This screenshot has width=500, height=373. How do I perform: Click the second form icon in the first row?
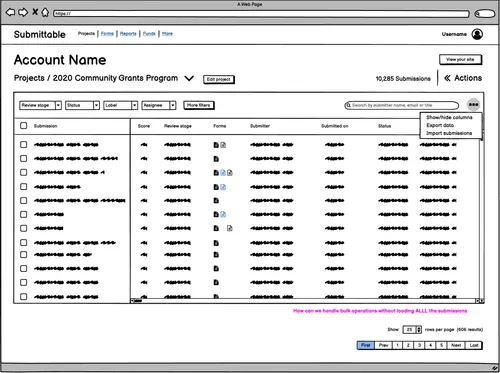[x=223, y=145]
